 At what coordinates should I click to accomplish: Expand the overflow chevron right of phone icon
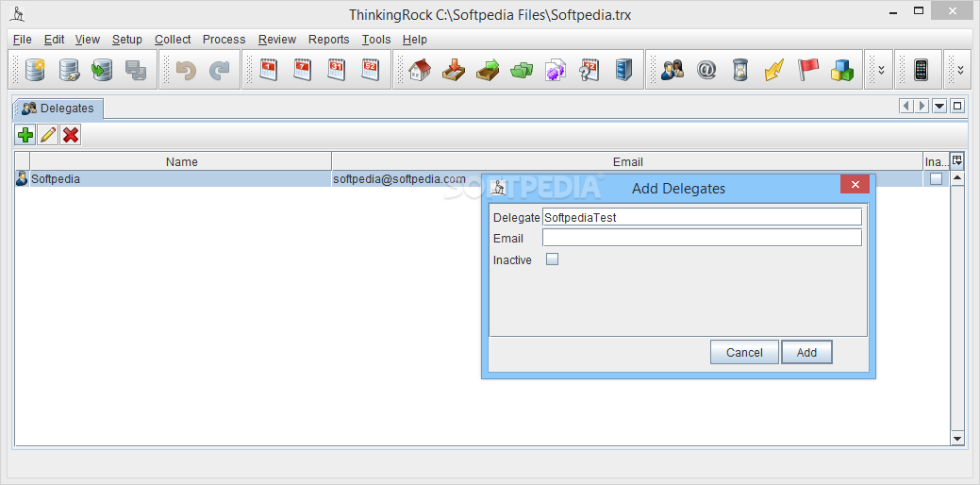coord(960,70)
